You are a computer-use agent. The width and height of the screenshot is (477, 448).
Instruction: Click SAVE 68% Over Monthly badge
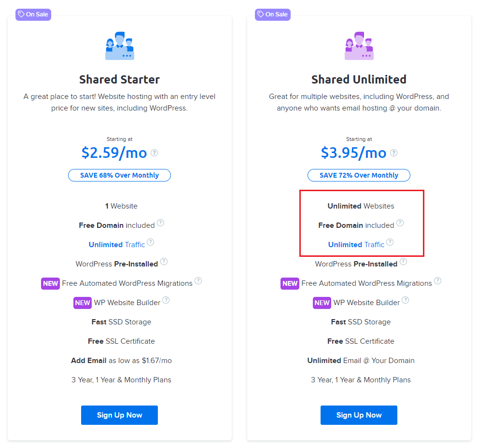(x=119, y=175)
